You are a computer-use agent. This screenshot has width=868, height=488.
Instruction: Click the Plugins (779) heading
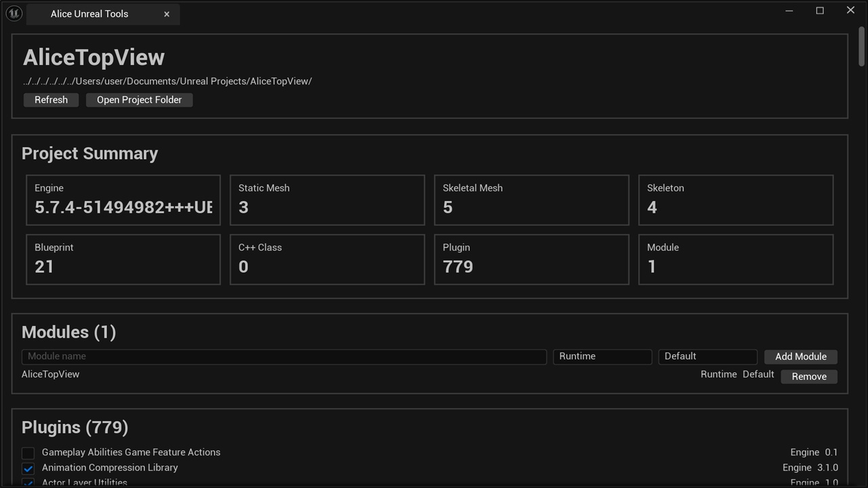point(75,428)
